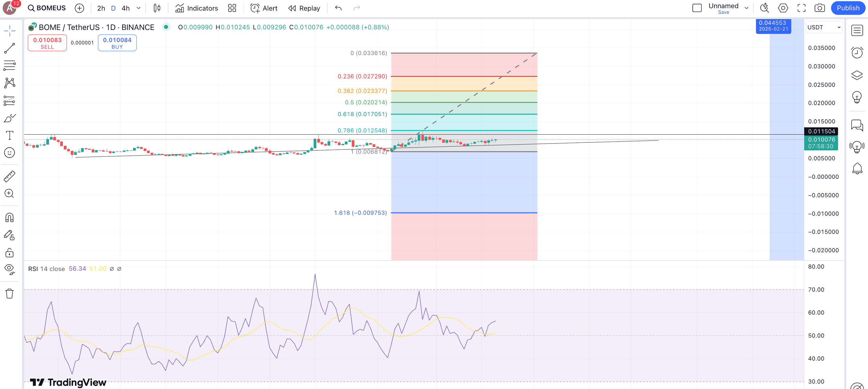Hide all drawings with eye icon
The width and height of the screenshot is (868, 389).
(9, 269)
